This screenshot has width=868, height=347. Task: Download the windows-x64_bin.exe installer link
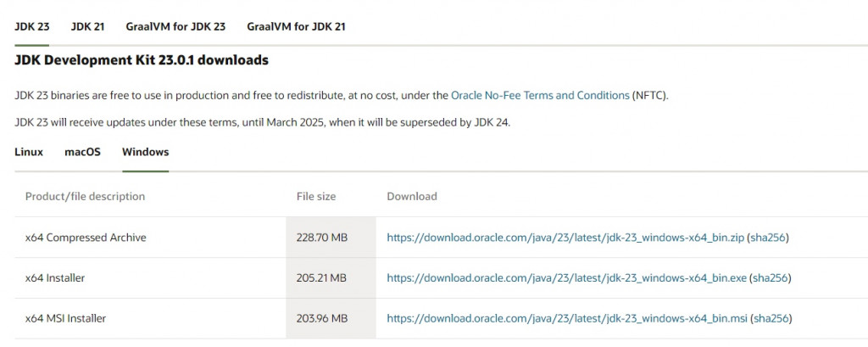[567, 278]
